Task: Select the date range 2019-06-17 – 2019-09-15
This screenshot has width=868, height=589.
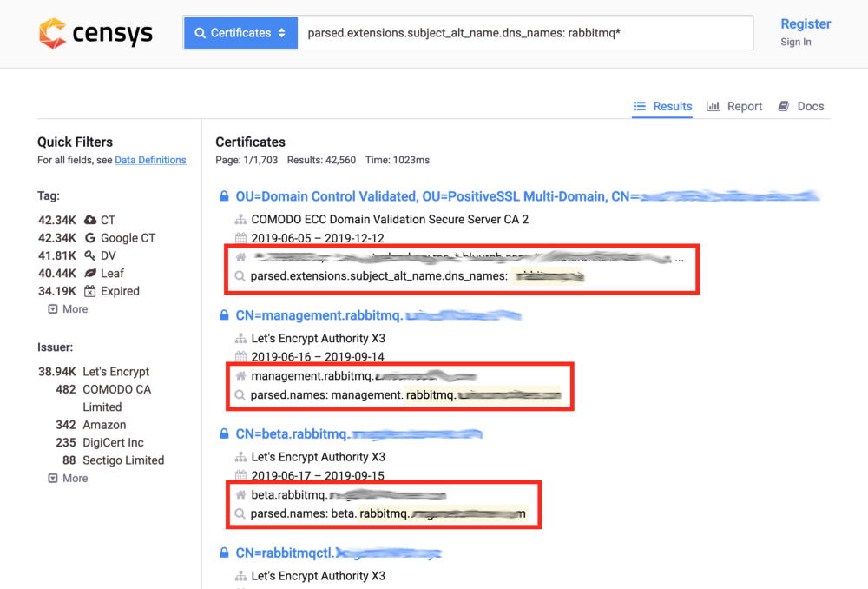Action: point(318,475)
